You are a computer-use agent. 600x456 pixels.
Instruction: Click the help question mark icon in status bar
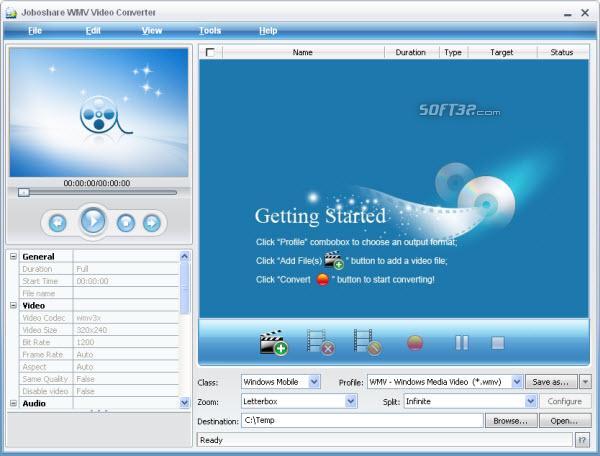(582, 440)
